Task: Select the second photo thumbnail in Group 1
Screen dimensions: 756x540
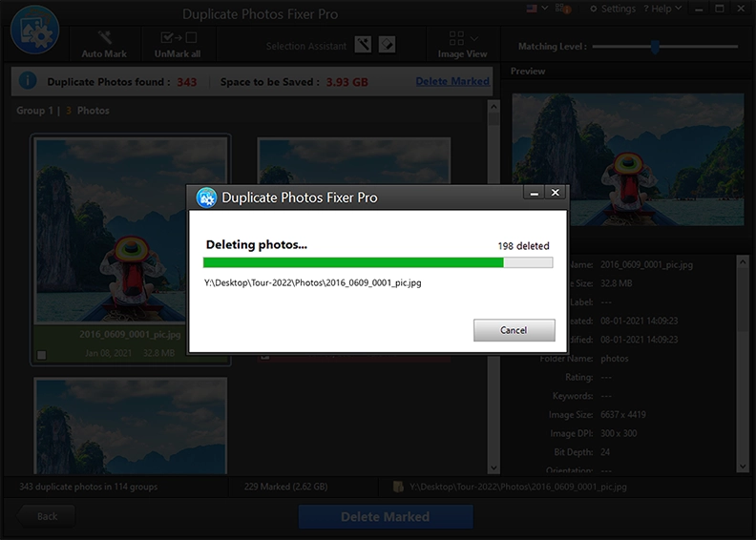Action: (354, 161)
